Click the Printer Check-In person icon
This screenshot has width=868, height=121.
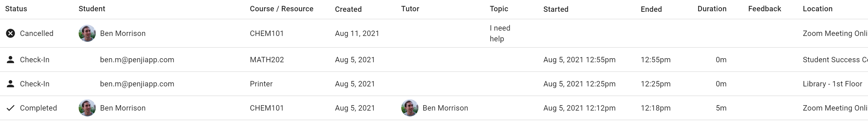(x=10, y=84)
